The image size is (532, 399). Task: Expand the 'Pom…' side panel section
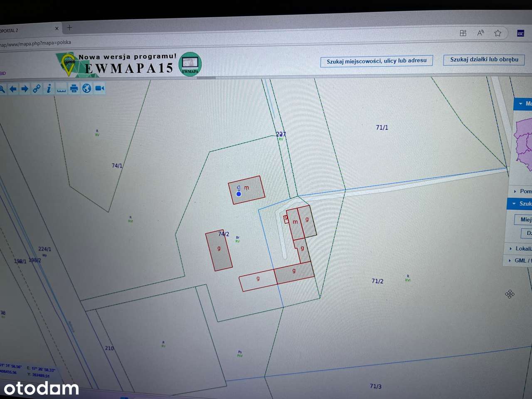tap(522, 191)
